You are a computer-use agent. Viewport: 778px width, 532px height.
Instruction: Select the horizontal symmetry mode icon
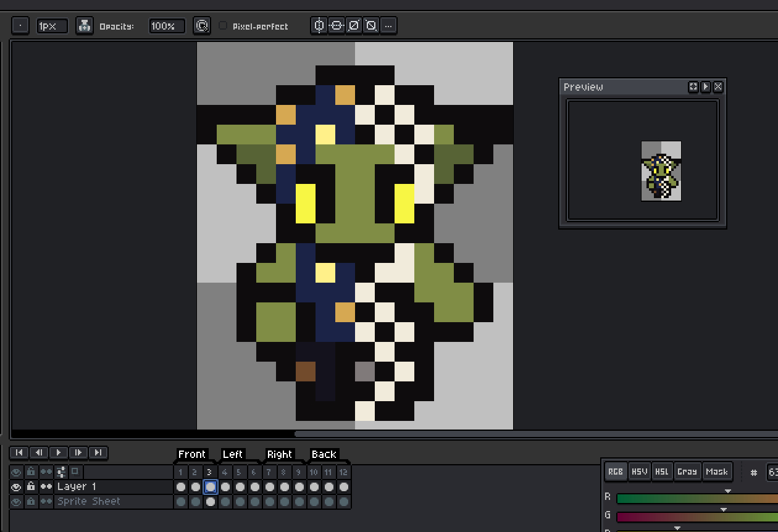337,26
